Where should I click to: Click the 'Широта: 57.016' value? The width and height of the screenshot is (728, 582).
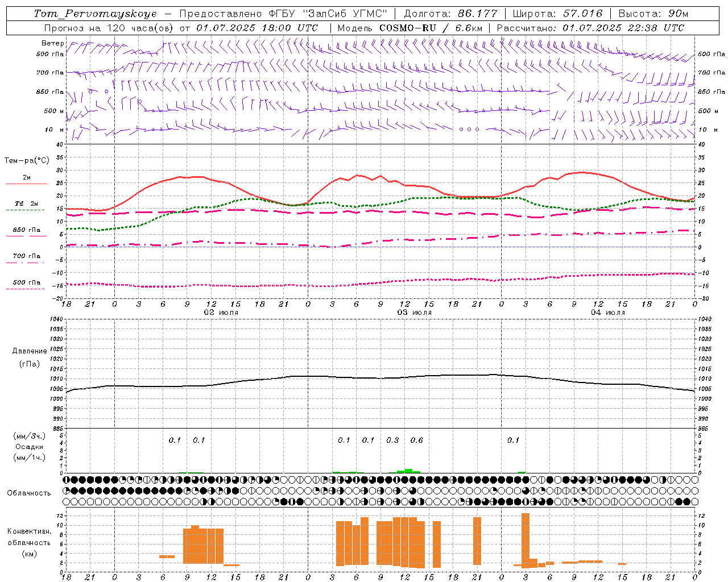[557, 14]
